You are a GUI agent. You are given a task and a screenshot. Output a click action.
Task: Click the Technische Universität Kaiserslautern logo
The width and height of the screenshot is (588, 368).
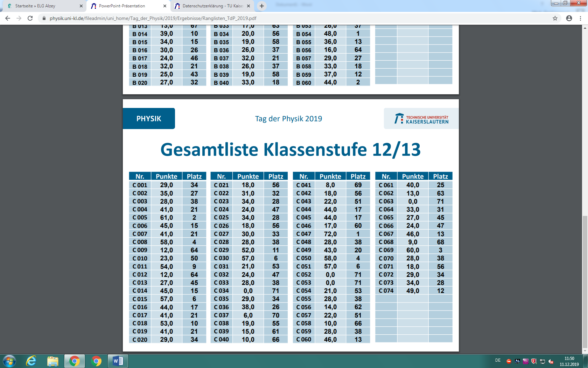421,119
